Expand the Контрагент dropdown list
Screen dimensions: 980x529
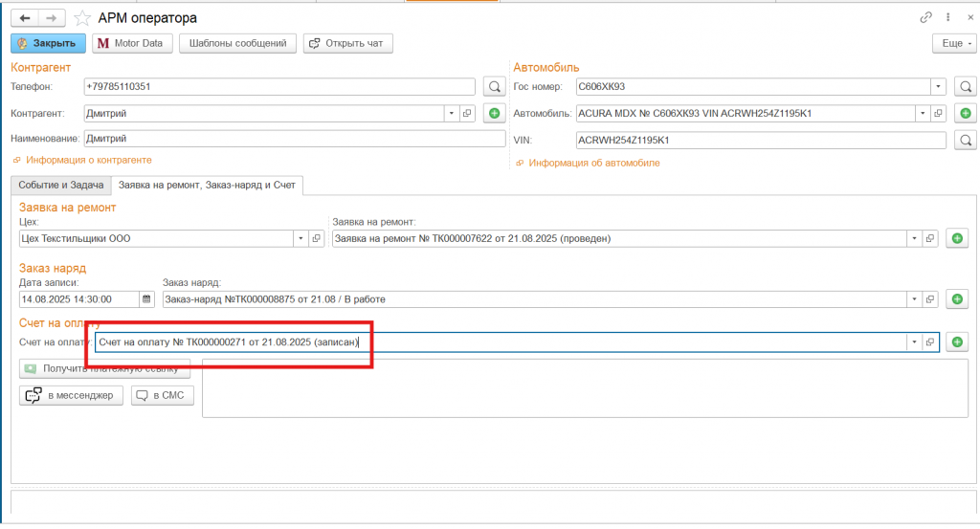pos(450,114)
